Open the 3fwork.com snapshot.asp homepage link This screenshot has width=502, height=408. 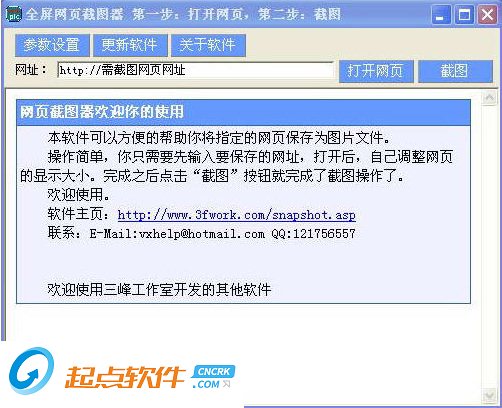click(236, 214)
